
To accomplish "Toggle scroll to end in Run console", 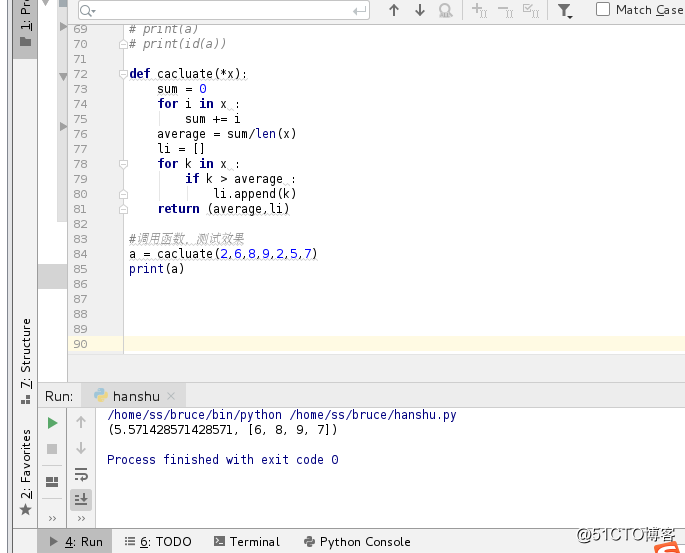I will (81, 499).
